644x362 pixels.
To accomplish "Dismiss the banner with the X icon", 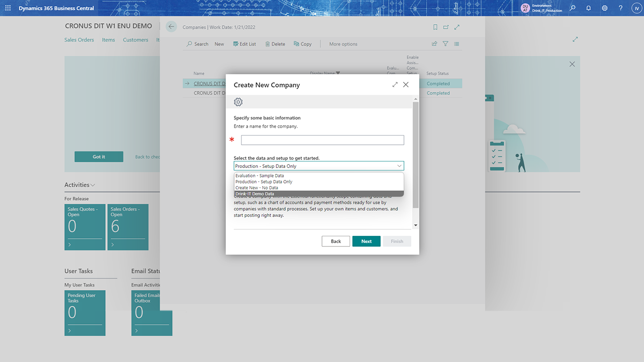I will coord(572,64).
